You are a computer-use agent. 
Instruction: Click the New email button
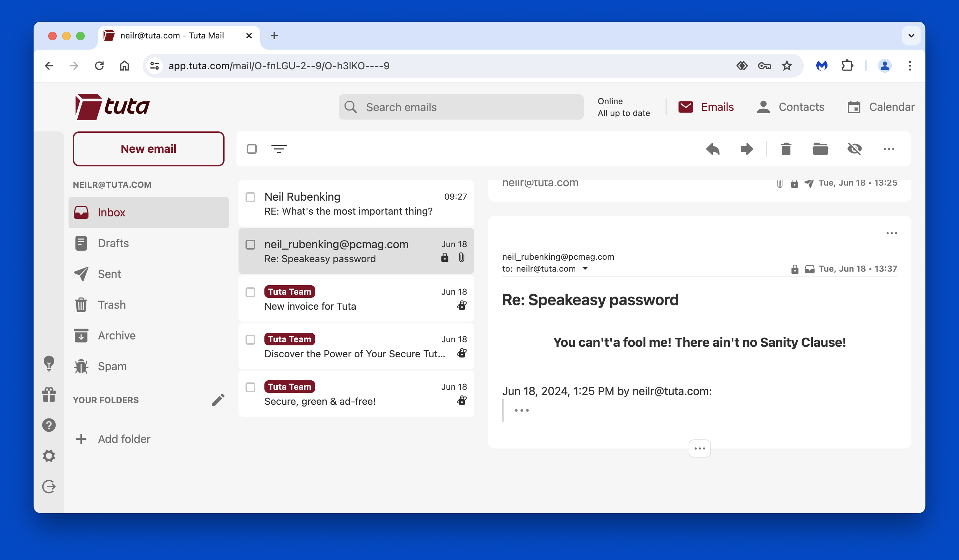point(148,149)
